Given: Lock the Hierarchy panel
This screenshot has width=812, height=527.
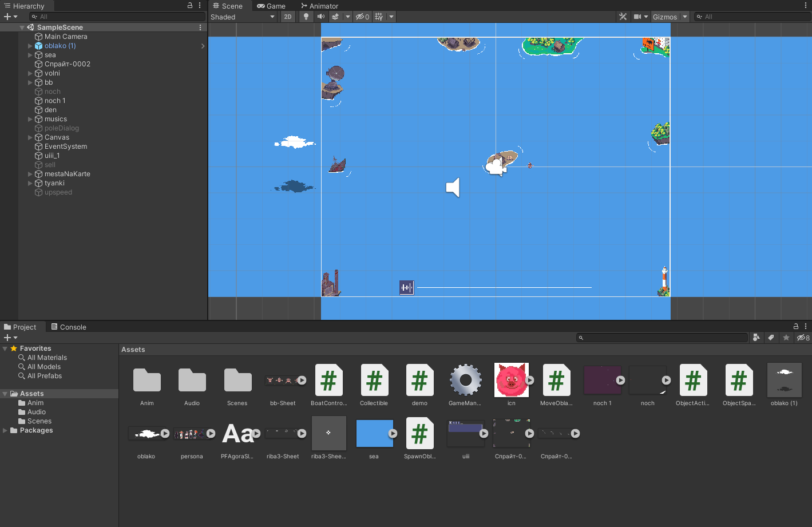Looking at the screenshot, I should click(x=190, y=5).
